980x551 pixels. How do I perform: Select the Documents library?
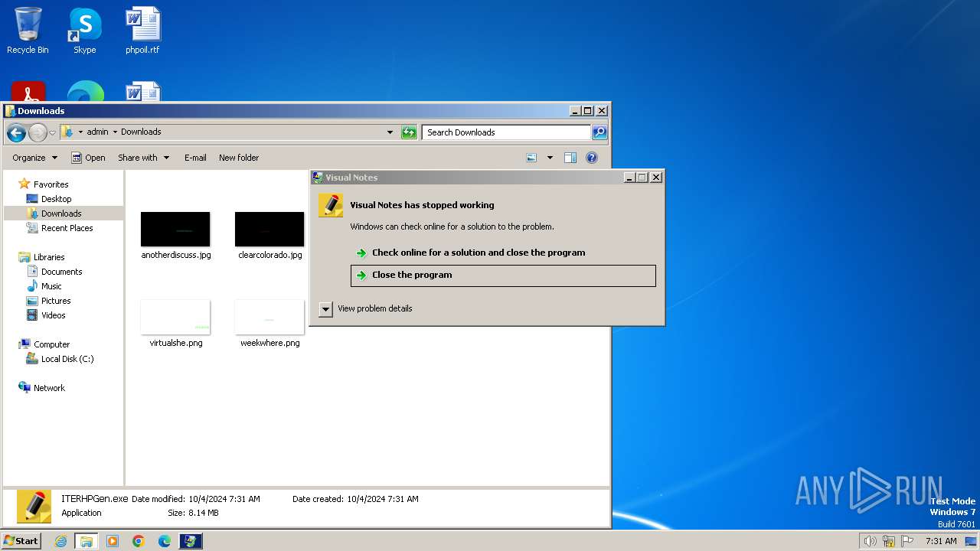pyautogui.click(x=54, y=272)
